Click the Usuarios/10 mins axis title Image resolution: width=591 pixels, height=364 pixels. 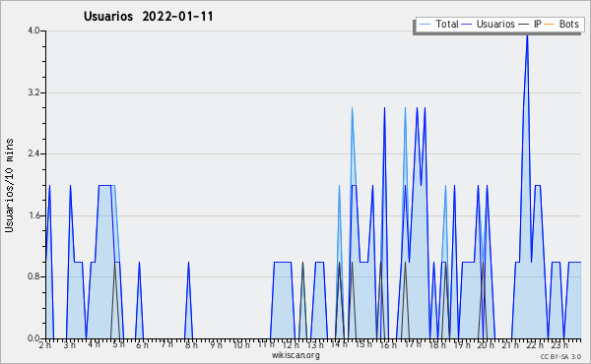(9, 185)
